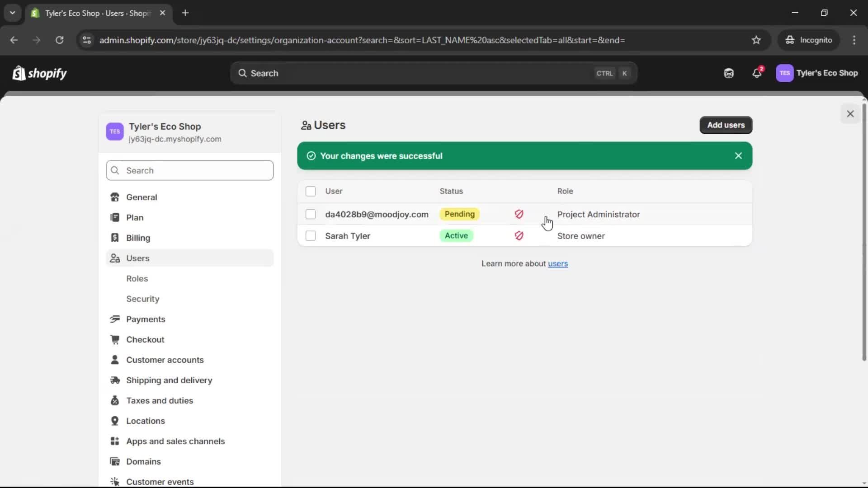Click the Add users button
Viewport: 868px width, 488px height.
pyautogui.click(x=725, y=125)
